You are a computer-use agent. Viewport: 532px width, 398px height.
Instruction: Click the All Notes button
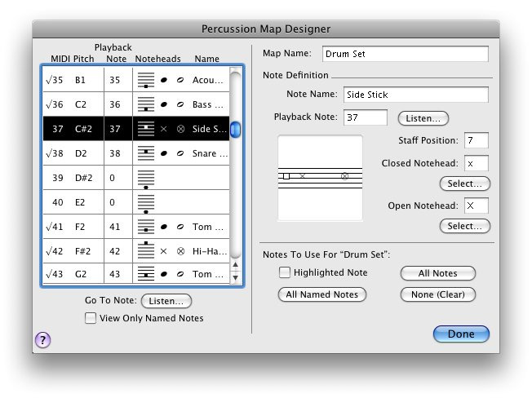438,273
